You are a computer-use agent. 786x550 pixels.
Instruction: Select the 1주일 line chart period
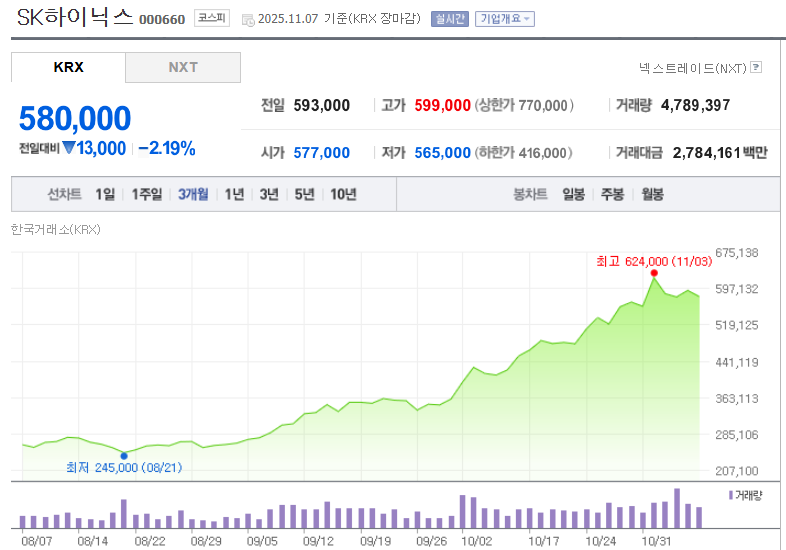point(147,194)
